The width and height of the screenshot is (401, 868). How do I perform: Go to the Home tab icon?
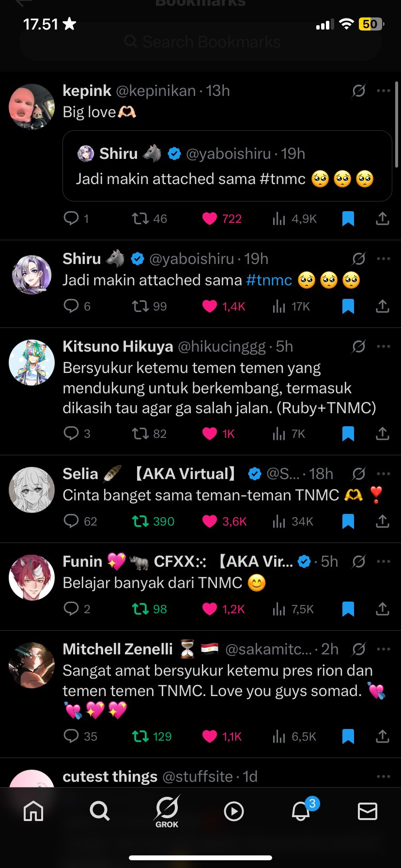(x=33, y=811)
